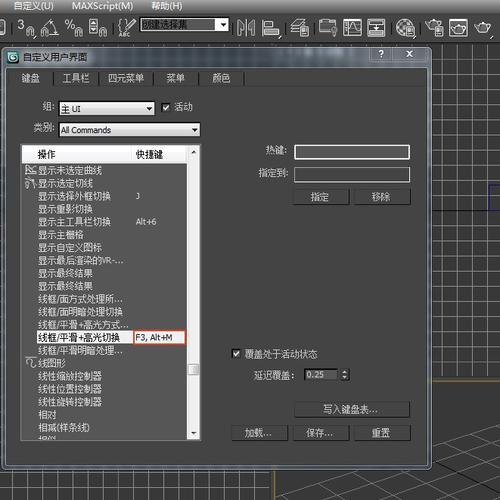The image size is (500, 500).
Task: Toggle the 3D Snaps tool
Action: 26,27
